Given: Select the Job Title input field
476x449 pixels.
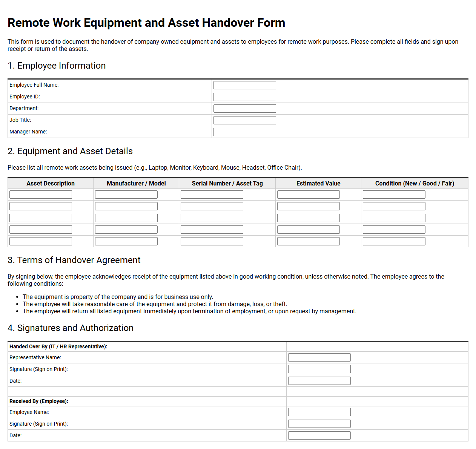Looking at the screenshot, I should click(x=245, y=120).
